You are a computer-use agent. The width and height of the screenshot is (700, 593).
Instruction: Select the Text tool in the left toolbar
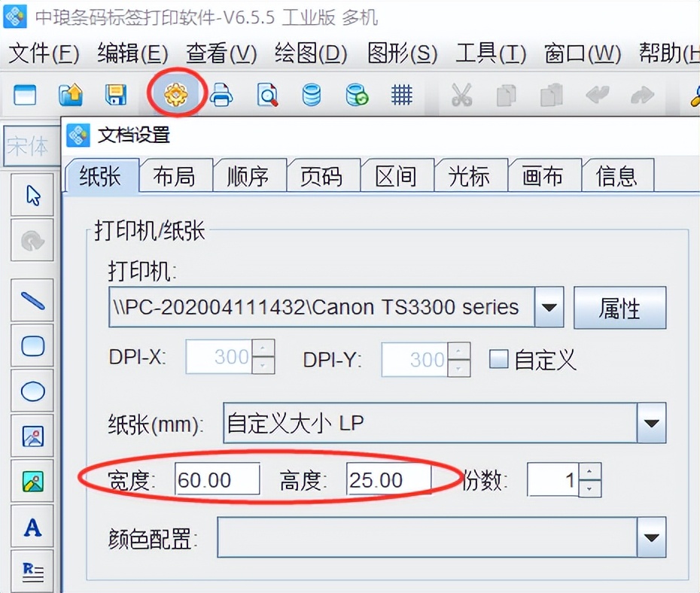coord(32,528)
